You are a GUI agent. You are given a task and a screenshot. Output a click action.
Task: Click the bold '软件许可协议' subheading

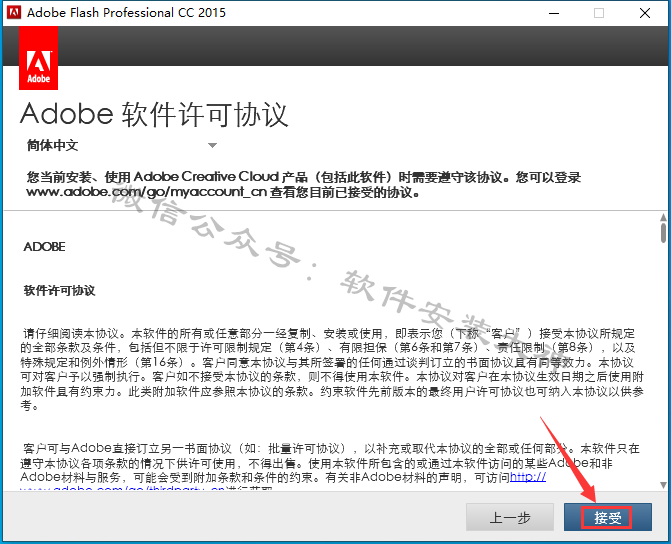(59, 291)
